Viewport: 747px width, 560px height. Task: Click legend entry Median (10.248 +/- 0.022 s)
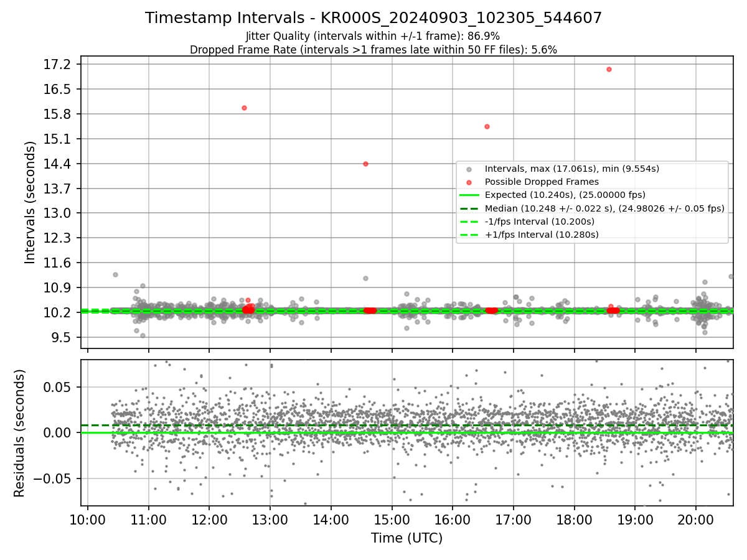(x=604, y=208)
